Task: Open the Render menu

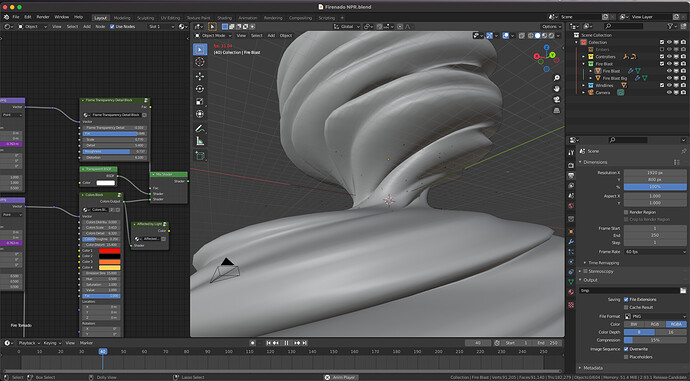Action: coord(43,17)
